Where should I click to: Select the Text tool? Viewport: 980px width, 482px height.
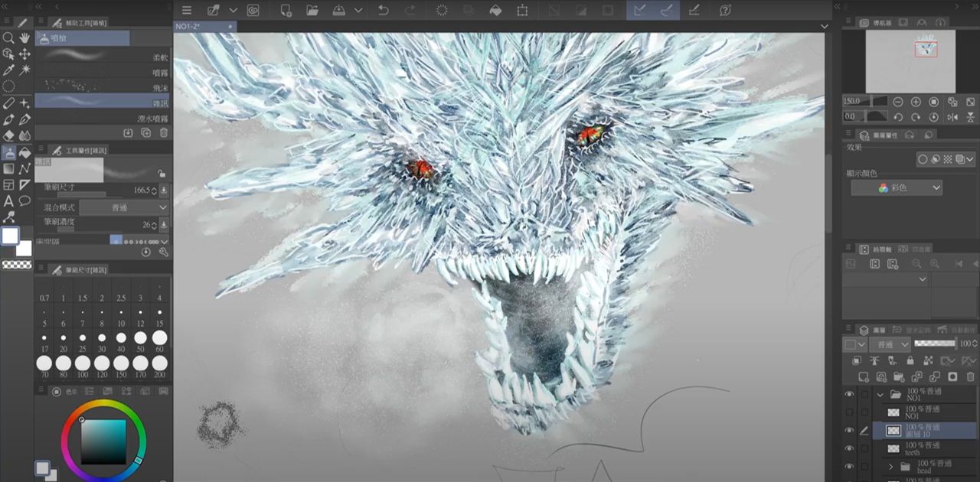point(8,200)
